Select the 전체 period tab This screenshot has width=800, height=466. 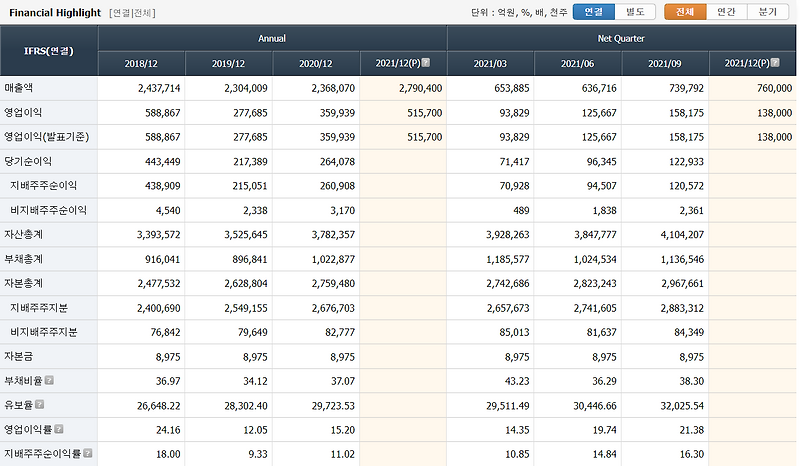pos(685,12)
